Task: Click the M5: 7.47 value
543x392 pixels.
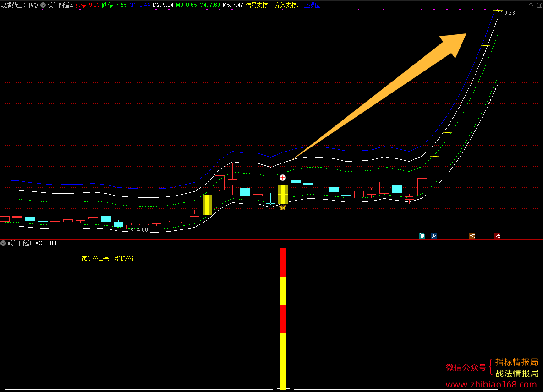Action: pos(233,5)
